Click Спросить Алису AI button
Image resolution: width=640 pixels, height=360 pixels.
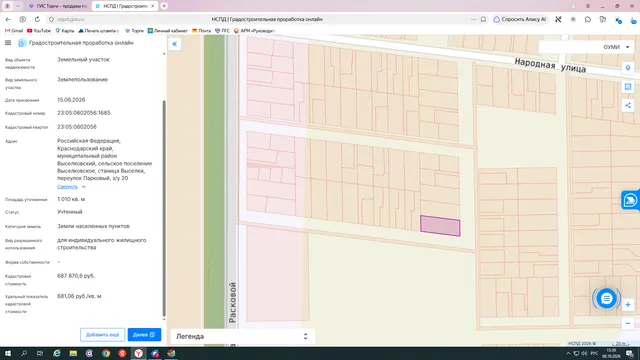click(x=520, y=19)
